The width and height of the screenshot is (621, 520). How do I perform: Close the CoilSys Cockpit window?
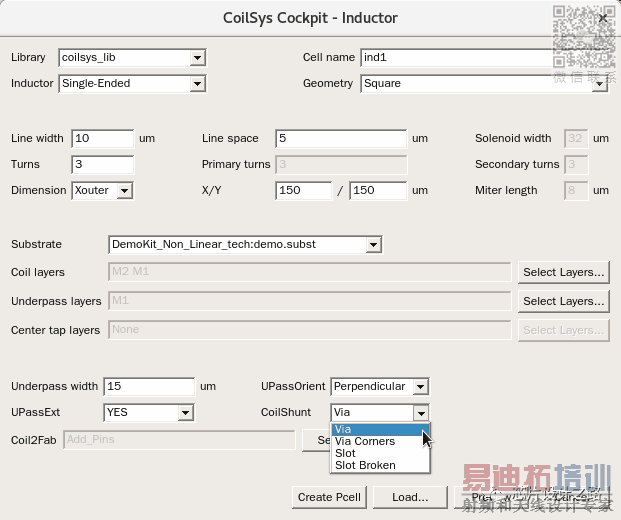(603, 18)
